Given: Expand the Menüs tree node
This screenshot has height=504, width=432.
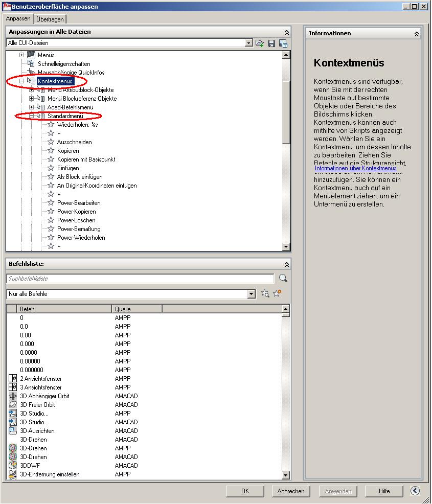Looking at the screenshot, I should [22, 55].
